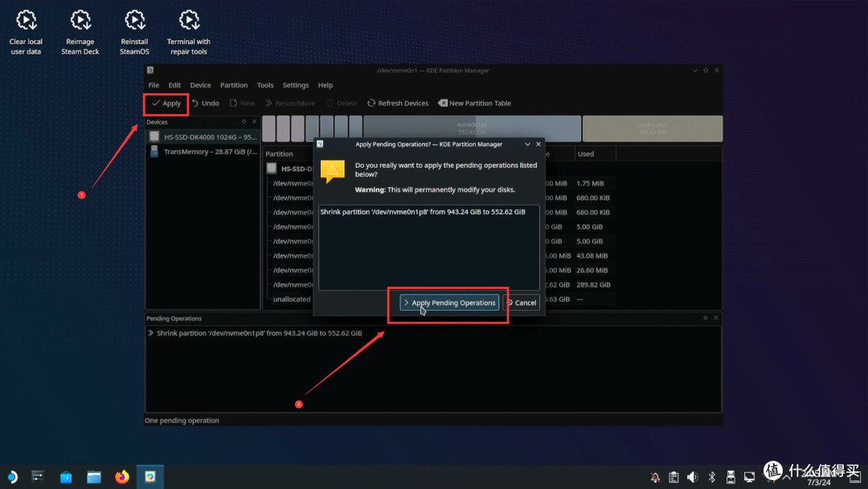This screenshot has height=489, width=868.
Task: Open notifications tray icon
Action: tap(655, 478)
